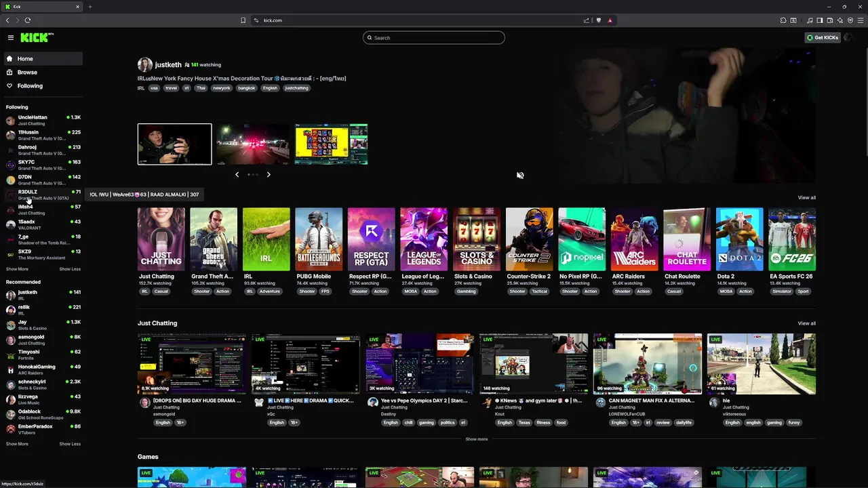This screenshot has width=868, height=488.
Task: Open site settings icon beside kick.com
Action: pos(256,20)
